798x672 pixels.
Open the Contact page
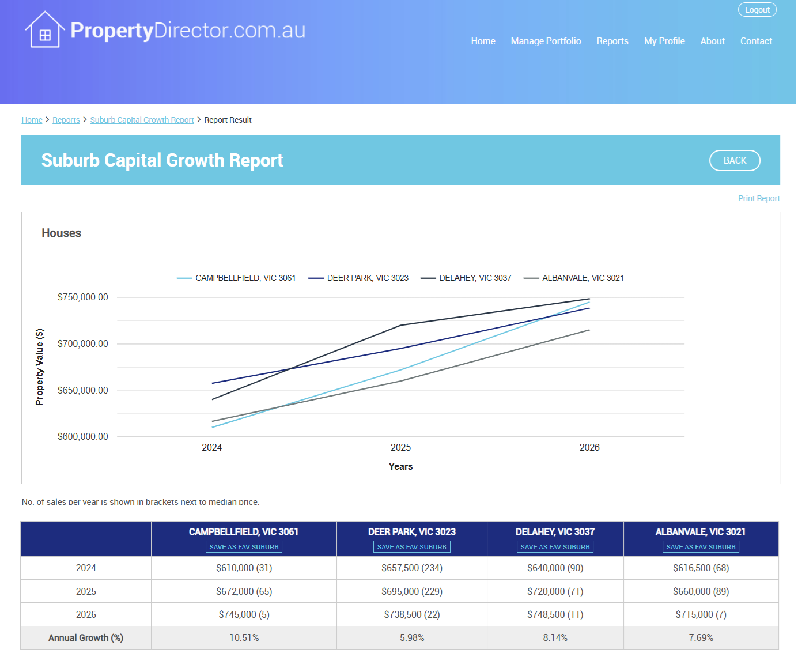click(756, 41)
